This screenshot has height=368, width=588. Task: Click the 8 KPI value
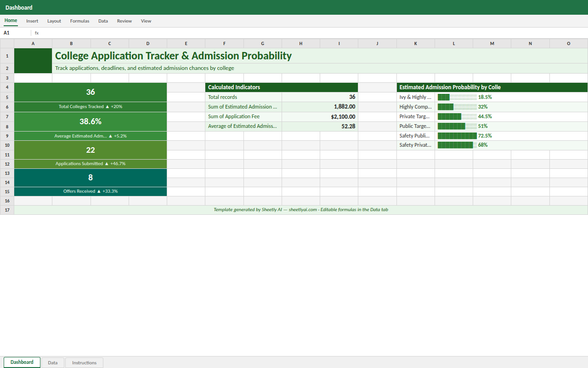[x=90, y=178]
